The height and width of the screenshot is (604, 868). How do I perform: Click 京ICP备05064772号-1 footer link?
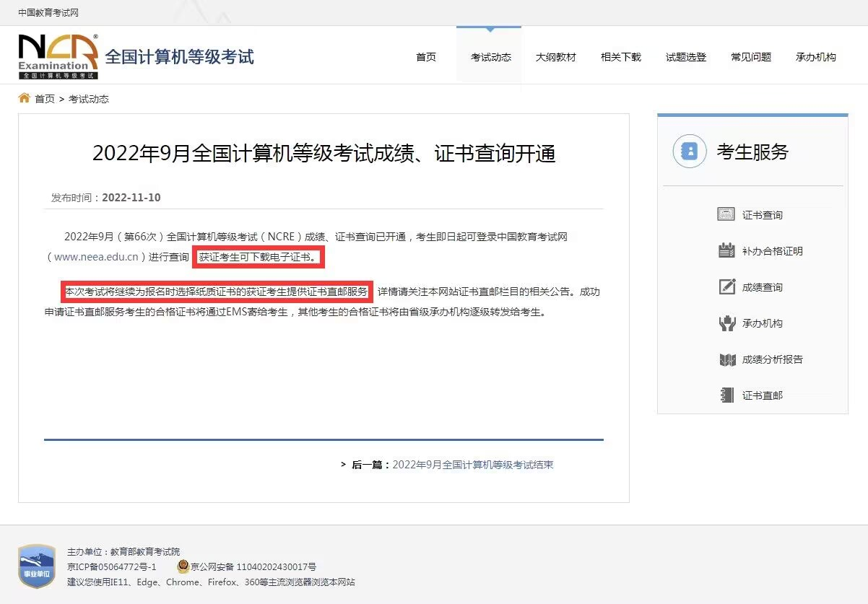coord(111,566)
